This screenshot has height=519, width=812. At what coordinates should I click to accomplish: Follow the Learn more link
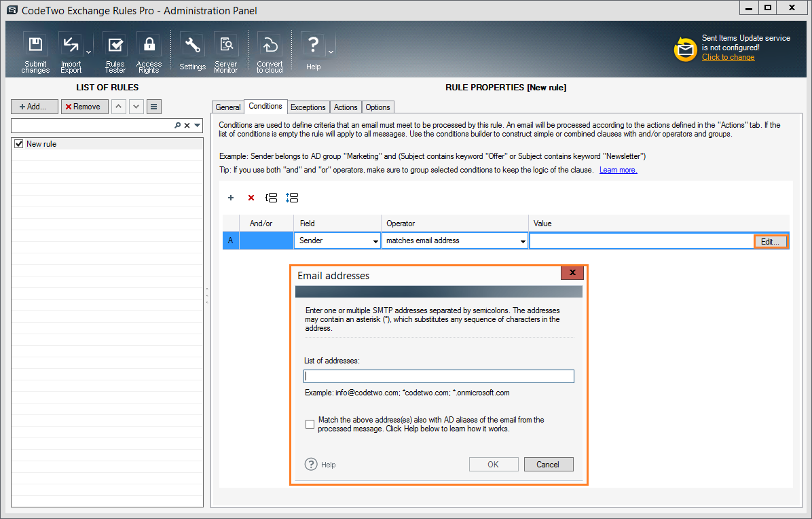click(x=619, y=170)
